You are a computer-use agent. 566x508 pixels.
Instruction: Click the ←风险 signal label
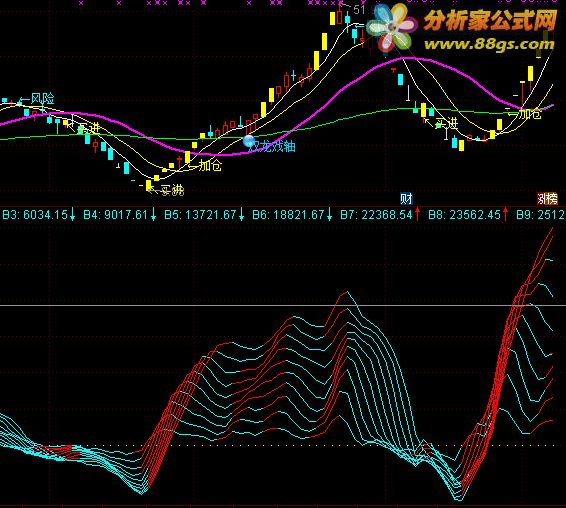[x=37, y=99]
